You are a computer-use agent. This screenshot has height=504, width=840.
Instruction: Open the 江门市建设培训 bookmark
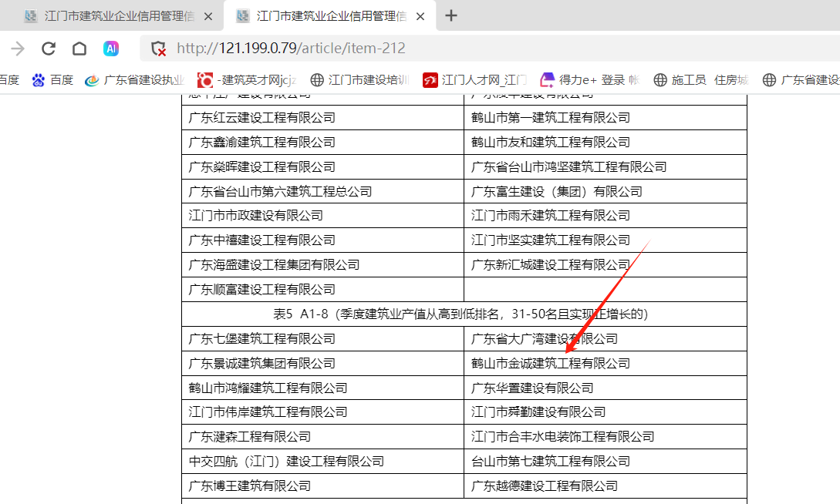[x=360, y=79]
